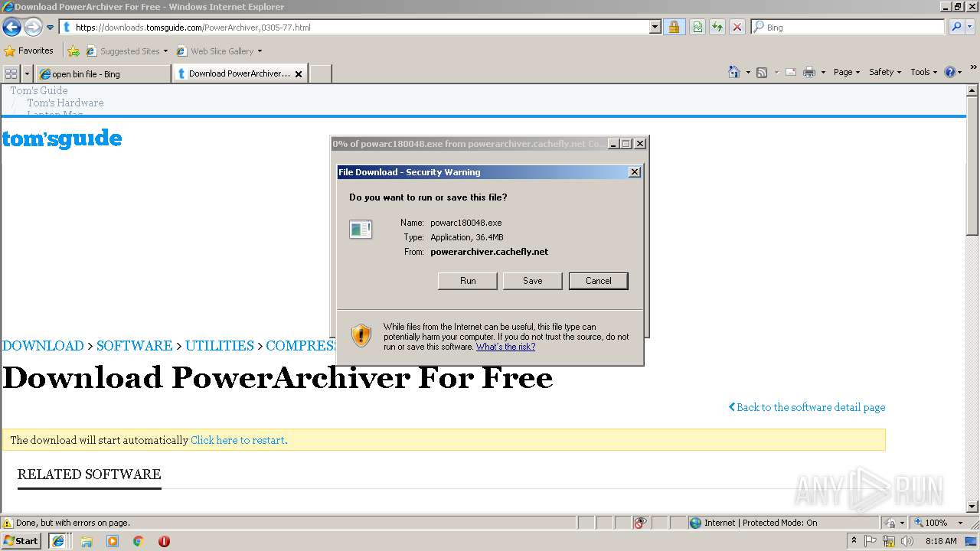Click the tom's guide logo
The height and width of the screenshot is (551, 980).
62,139
